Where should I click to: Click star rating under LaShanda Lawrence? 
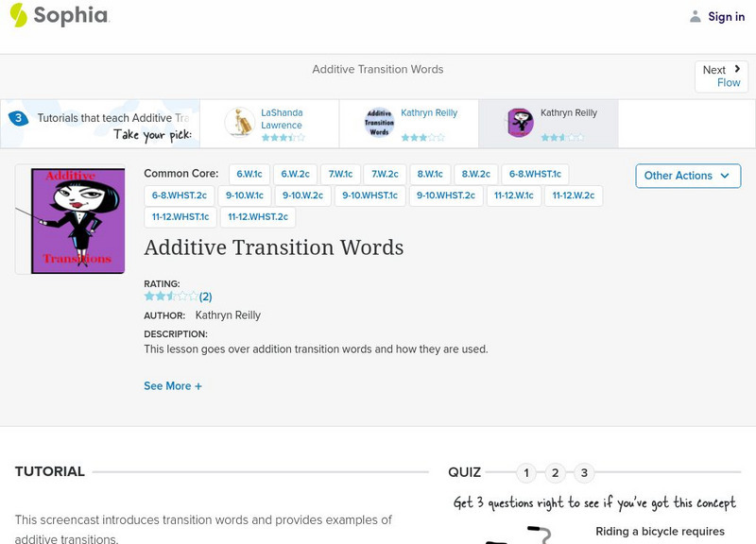pyautogui.click(x=283, y=137)
